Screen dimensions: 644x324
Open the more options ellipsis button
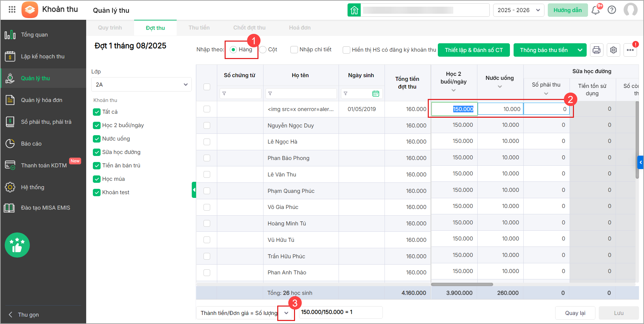630,50
